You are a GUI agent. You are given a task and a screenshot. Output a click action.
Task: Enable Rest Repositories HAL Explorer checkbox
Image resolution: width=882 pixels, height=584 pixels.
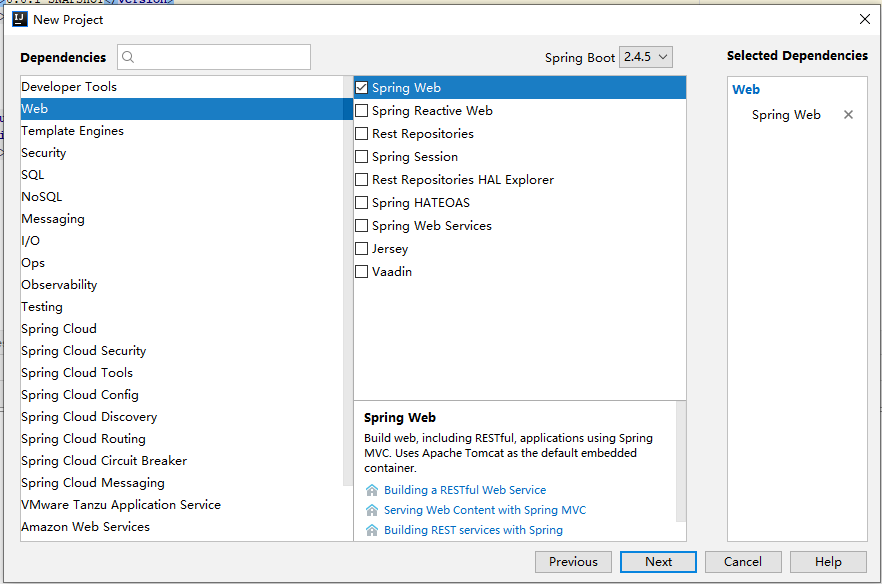point(362,179)
